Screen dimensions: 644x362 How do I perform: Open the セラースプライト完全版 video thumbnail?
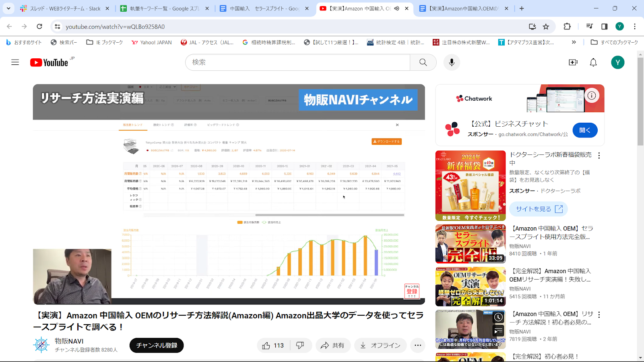click(x=471, y=244)
